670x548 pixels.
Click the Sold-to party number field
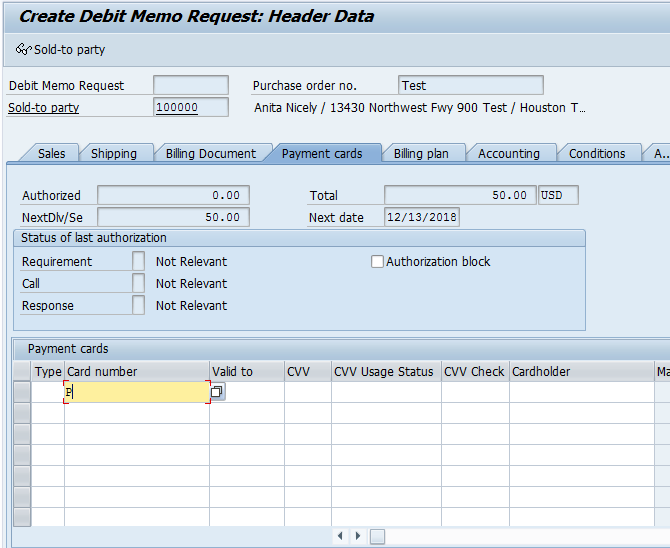(191, 108)
